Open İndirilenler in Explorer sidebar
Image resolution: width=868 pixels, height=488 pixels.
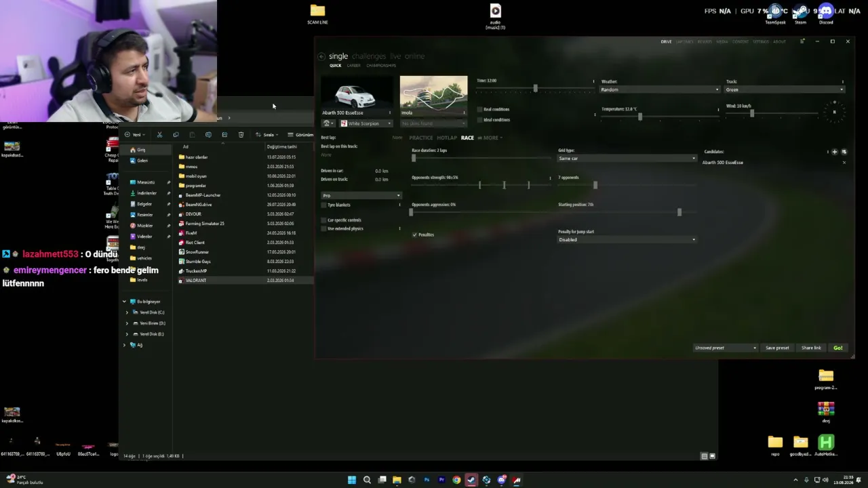pos(146,193)
